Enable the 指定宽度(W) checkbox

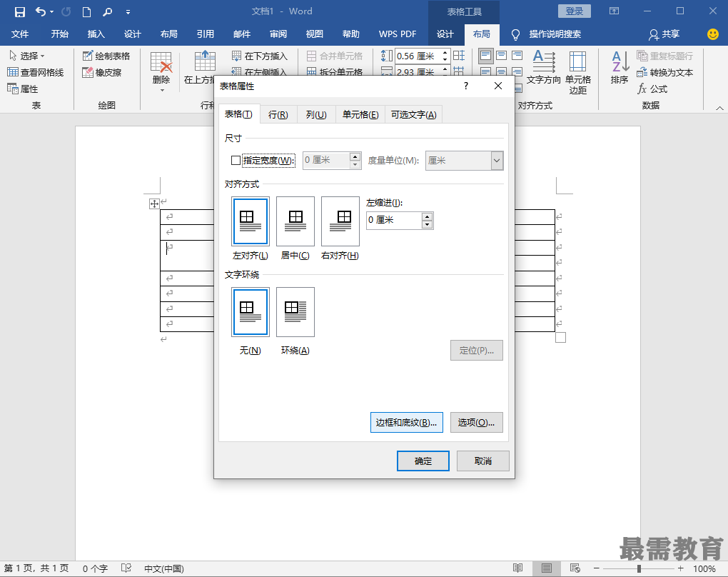[x=236, y=160]
